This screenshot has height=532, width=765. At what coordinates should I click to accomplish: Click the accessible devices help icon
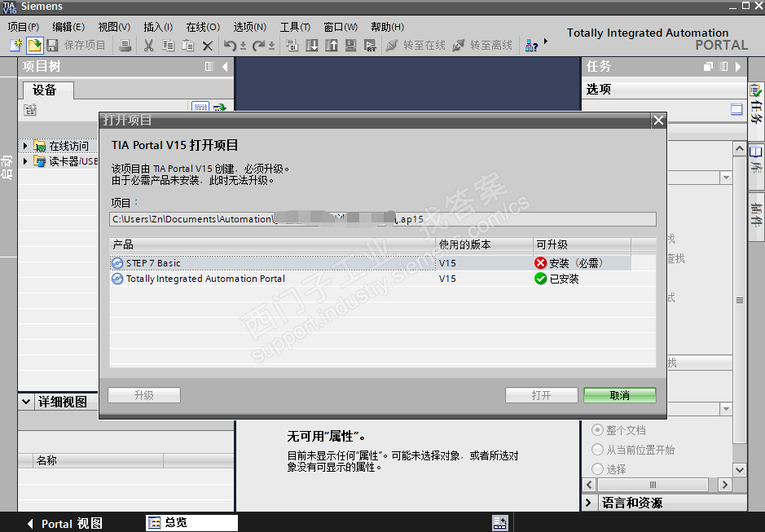point(531,46)
